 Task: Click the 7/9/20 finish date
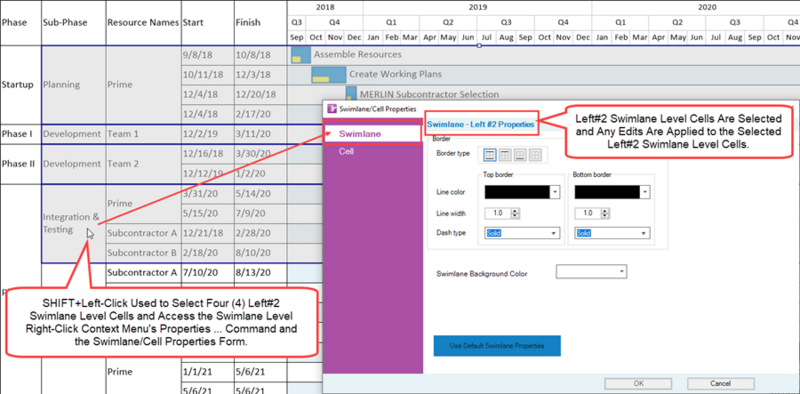point(261,213)
